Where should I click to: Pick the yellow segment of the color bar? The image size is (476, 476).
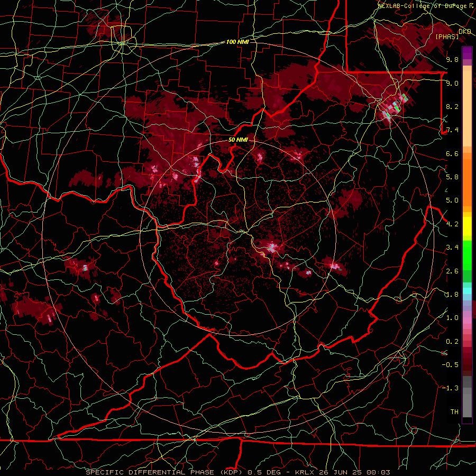click(x=467, y=226)
